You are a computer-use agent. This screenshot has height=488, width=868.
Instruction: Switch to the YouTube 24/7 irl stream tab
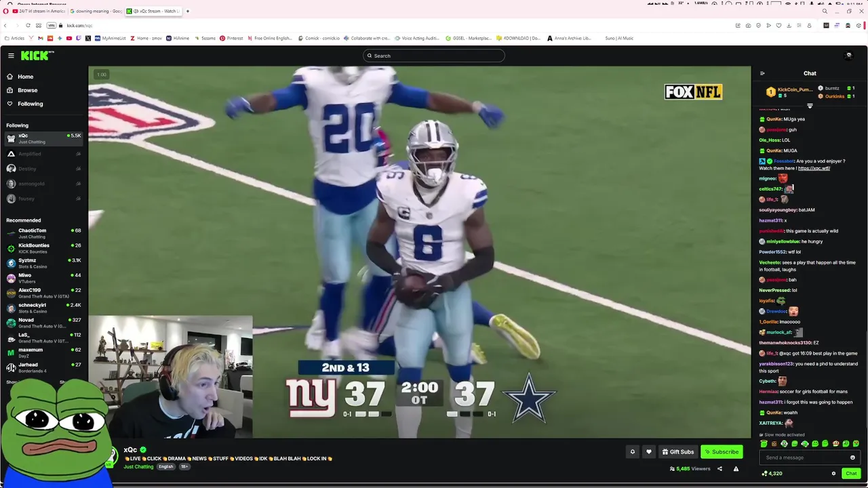click(x=38, y=11)
